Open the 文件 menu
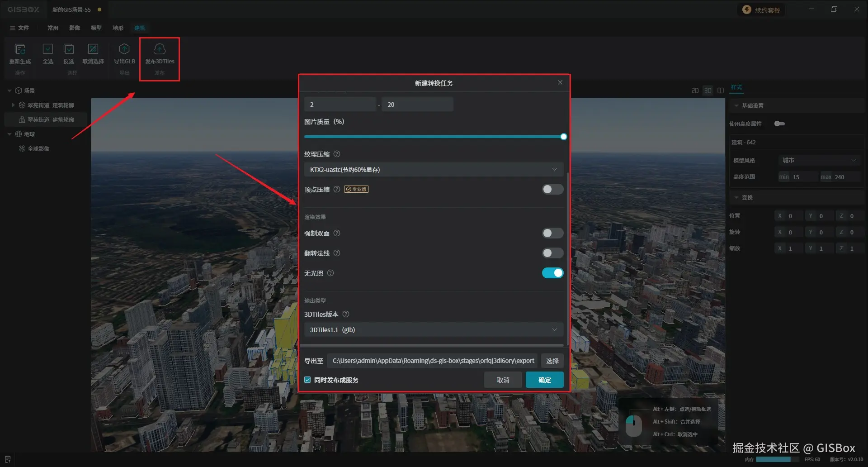 [19, 28]
